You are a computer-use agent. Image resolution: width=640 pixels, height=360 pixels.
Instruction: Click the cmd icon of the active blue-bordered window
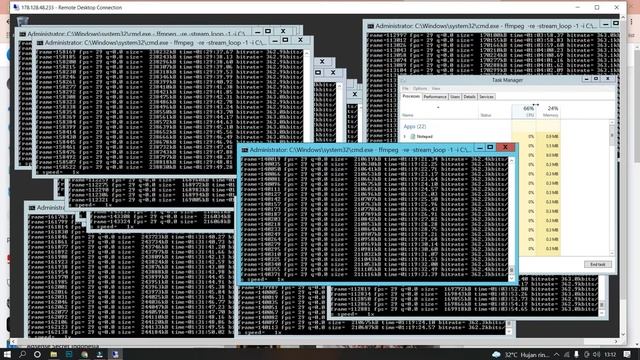coord(244,150)
